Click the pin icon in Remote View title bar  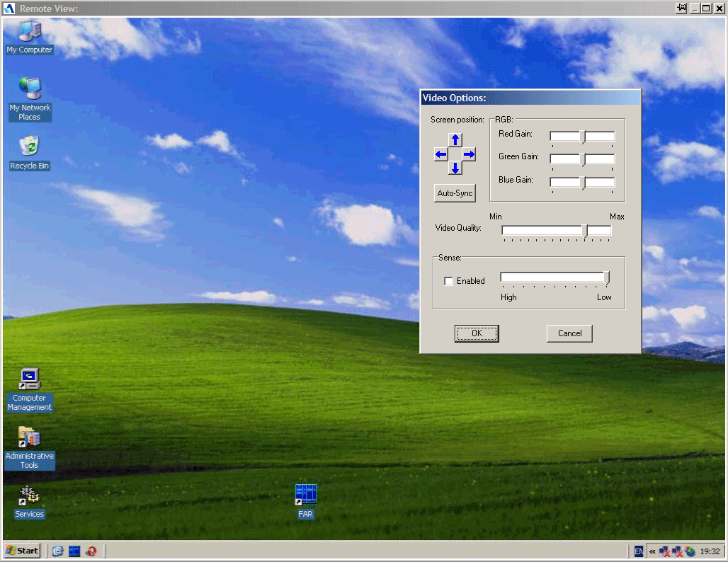pos(681,8)
